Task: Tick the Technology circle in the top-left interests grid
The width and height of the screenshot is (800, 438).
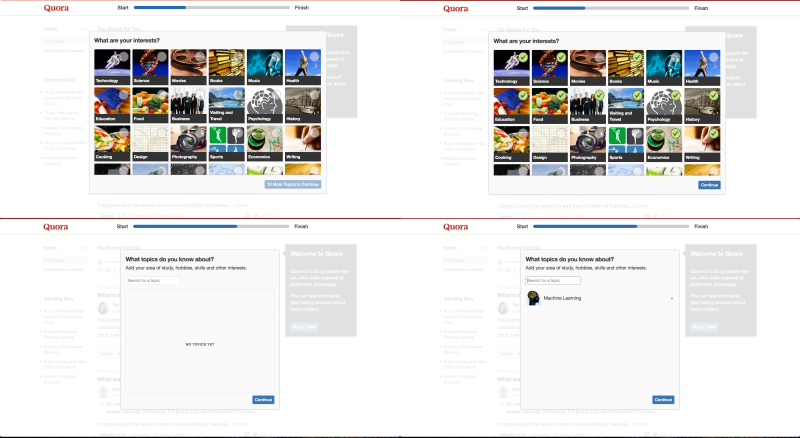Action: [123, 57]
